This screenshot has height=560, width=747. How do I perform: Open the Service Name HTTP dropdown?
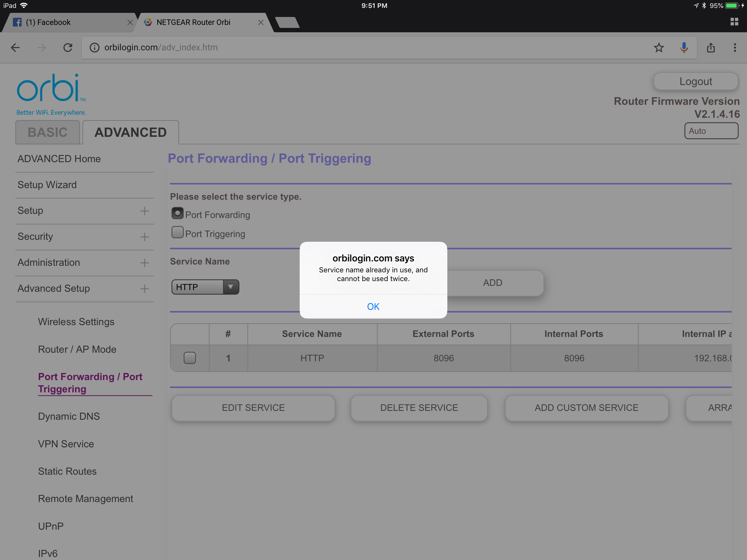tap(231, 287)
